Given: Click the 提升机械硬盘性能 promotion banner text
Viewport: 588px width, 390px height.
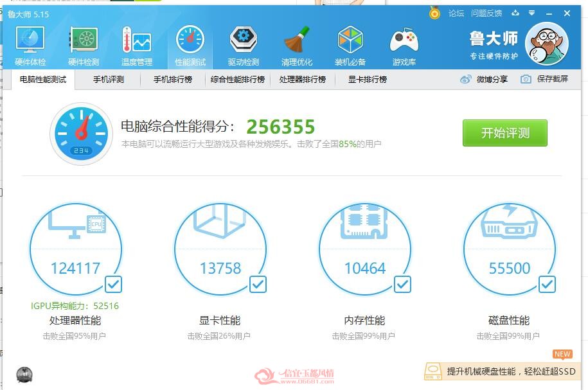Looking at the screenshot, I should click(511, 371).
